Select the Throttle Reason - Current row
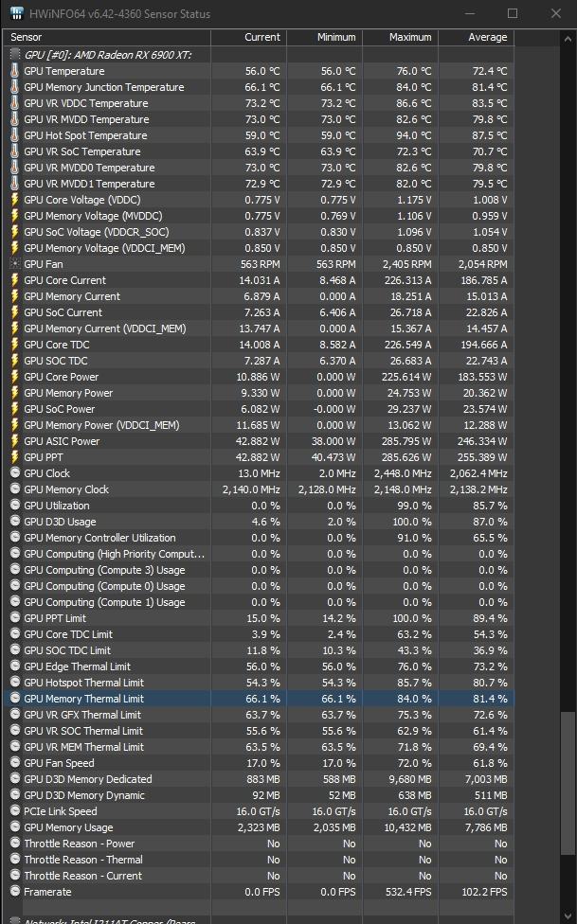 260,875
